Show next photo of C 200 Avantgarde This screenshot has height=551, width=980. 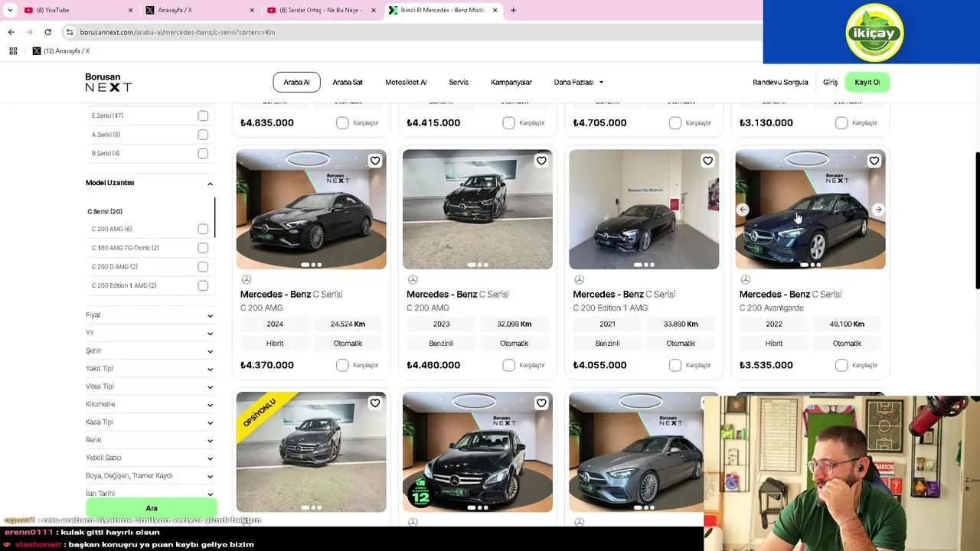click(878, 210)
